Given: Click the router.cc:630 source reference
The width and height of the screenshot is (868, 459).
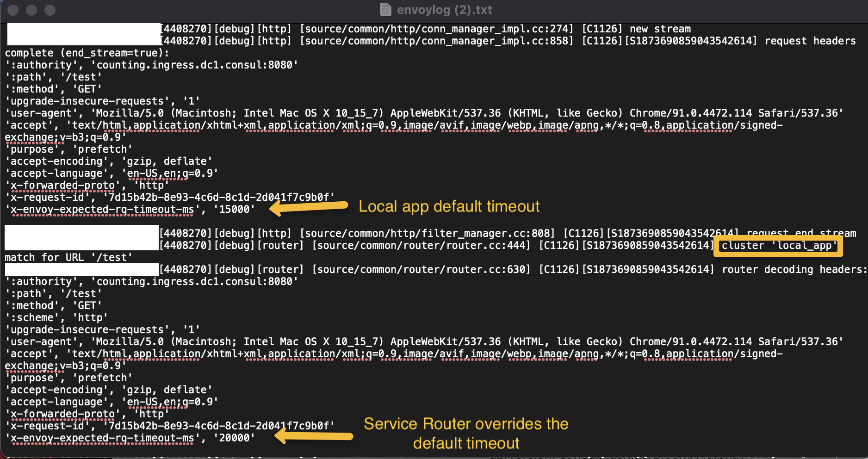Looking at the screenshot, I should [421, 270].
